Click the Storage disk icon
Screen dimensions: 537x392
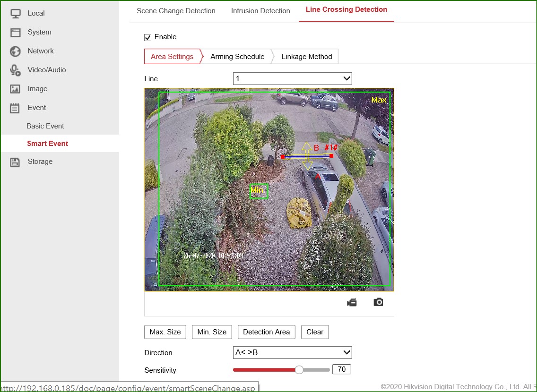pos(15,162)
